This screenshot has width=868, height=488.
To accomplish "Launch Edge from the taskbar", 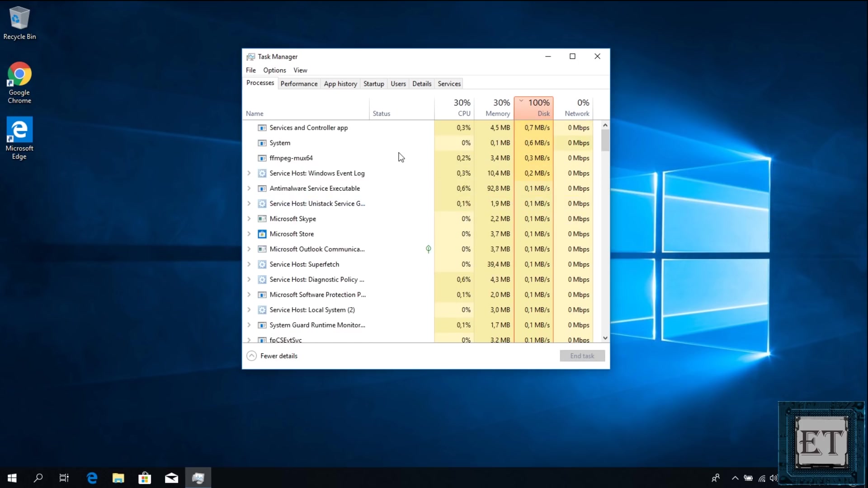I will [92, 478].
